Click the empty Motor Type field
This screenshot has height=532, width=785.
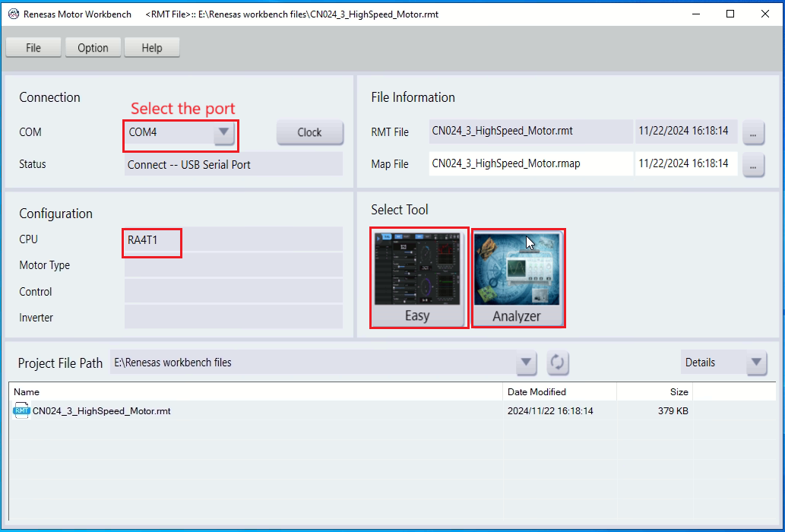pos(233,264)
